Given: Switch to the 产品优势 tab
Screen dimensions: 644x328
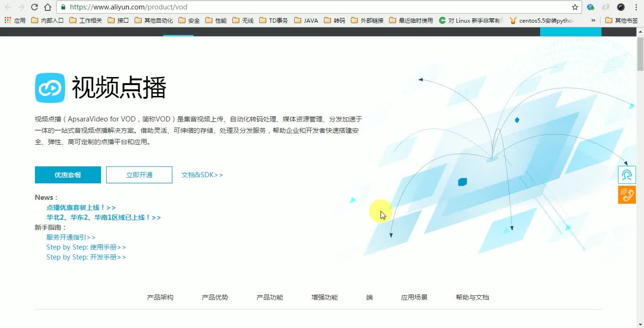Looking at the screenshot, I should (215, 297).
